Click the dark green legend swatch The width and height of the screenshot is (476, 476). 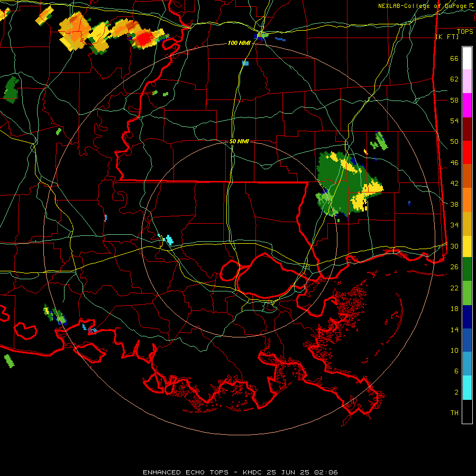pos(467,269)
